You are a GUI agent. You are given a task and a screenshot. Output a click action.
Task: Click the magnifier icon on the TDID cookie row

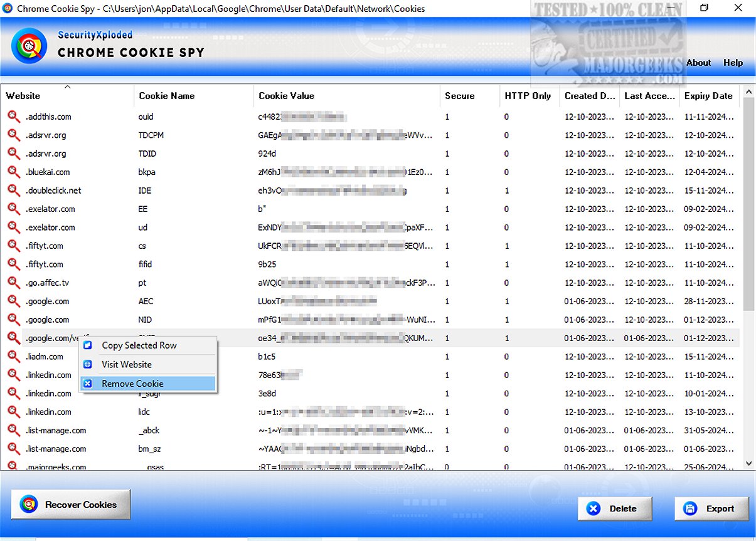tap(14, 154)
